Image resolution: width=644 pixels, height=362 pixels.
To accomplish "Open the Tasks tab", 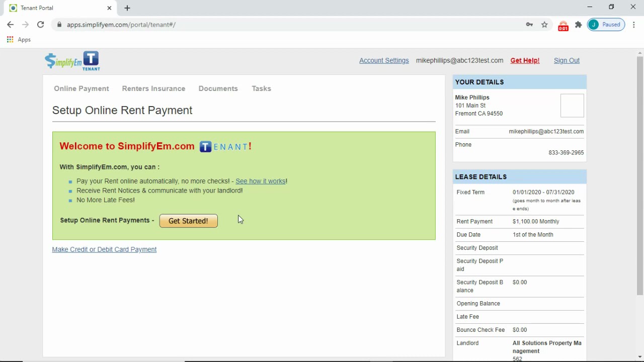I will click(x=261, y=88).
